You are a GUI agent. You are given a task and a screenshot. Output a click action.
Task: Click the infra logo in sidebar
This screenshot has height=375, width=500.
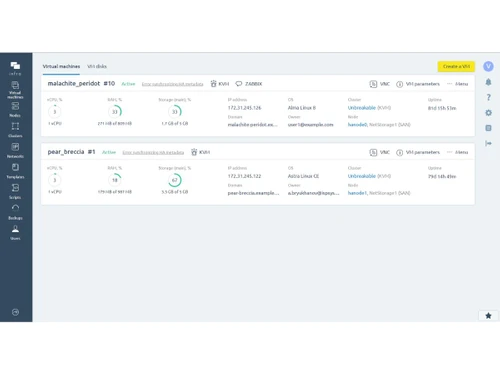(x=15, y=68)
